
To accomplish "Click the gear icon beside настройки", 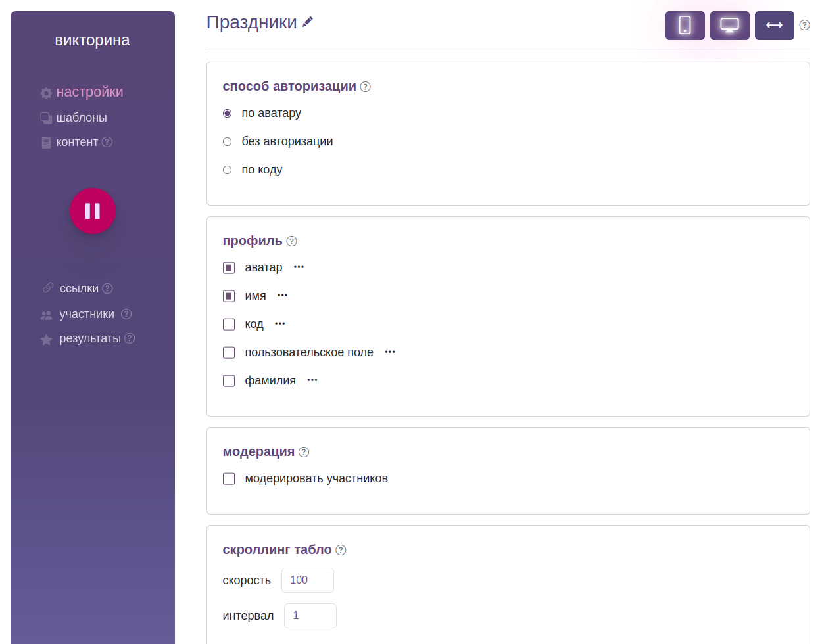I will [46, 93].
